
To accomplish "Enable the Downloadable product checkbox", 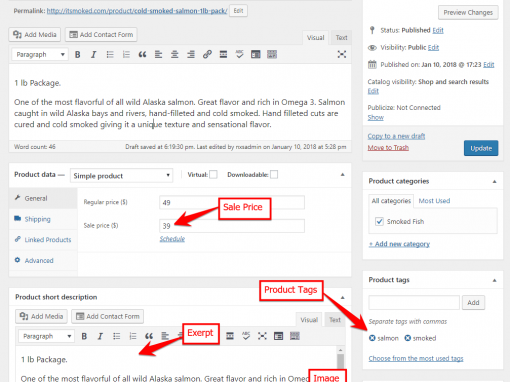I will [274, 174].
